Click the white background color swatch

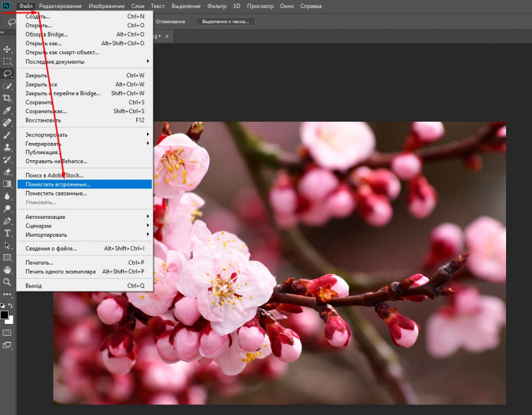pyautogui.click(x=10, y=320)
